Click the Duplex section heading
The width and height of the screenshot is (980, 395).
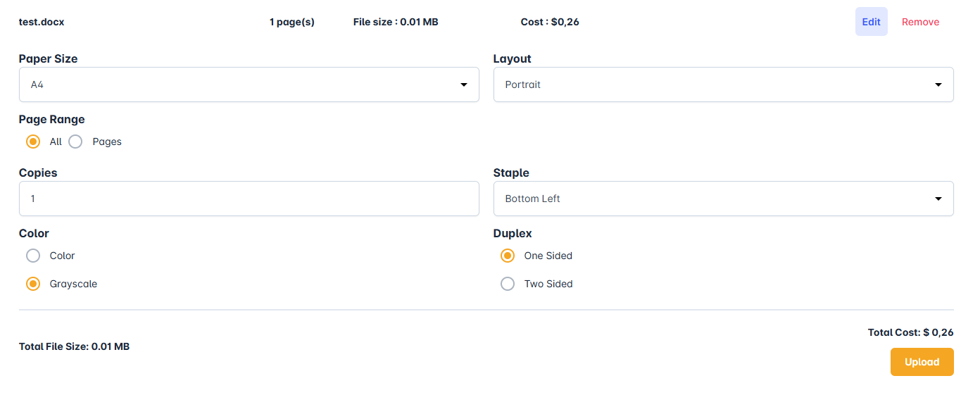(513, 233)
